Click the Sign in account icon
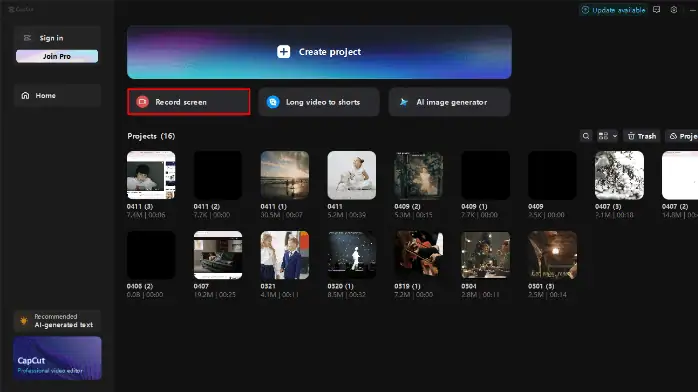Image resolution: width=698 pixels, height=392 pixels. point(27,38)
